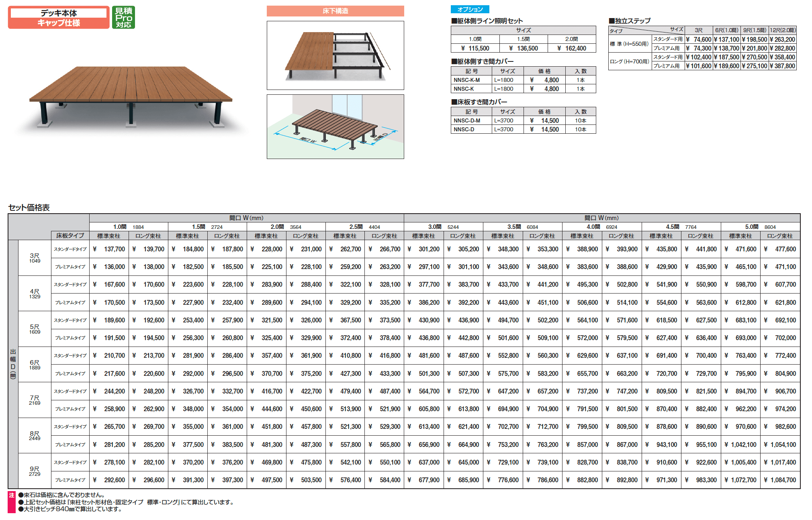The width and height of the screenshot is (812, 520).
Task: Click the ¥1,042,100 price cell
Action: point(740,445)
